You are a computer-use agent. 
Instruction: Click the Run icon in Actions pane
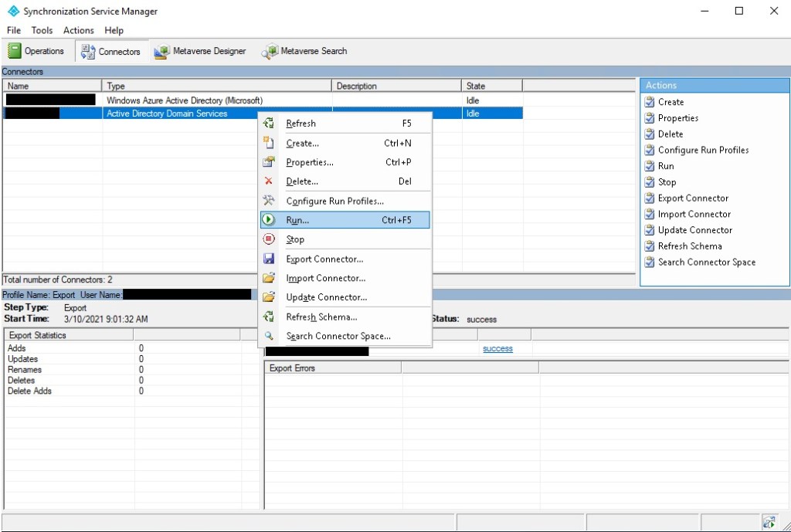pos(650,166)
